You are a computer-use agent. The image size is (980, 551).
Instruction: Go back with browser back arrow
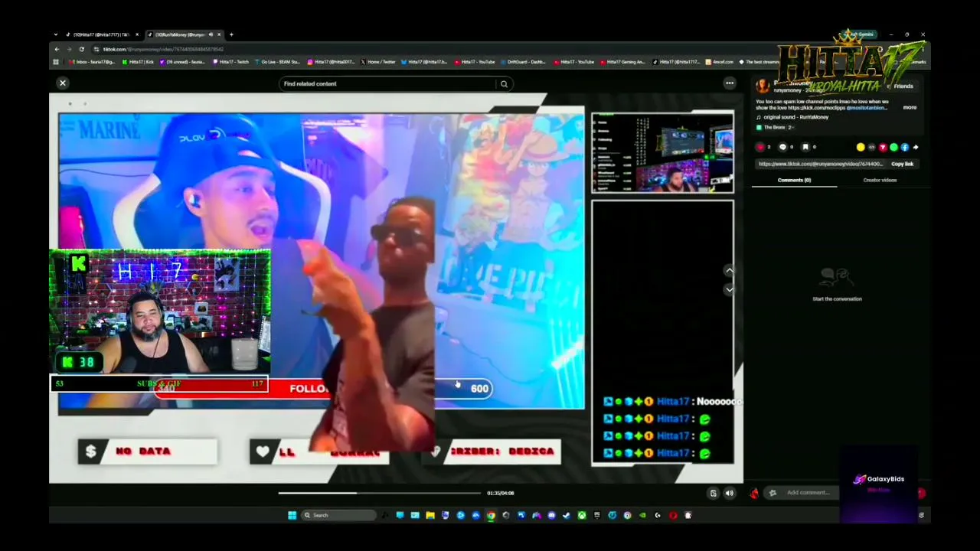pyautogui.click(x=57, y=49)
